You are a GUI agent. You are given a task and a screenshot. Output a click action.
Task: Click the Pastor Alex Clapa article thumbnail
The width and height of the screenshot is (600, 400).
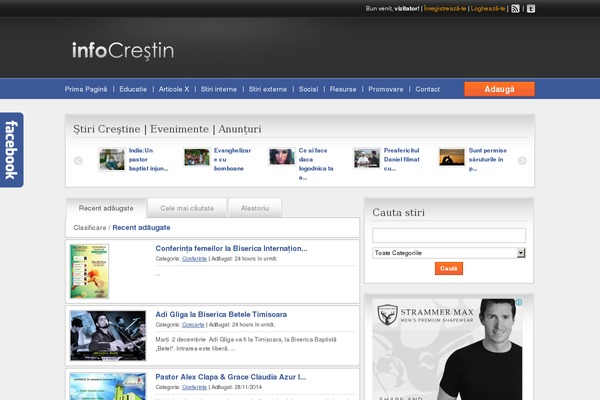[108, 386]
